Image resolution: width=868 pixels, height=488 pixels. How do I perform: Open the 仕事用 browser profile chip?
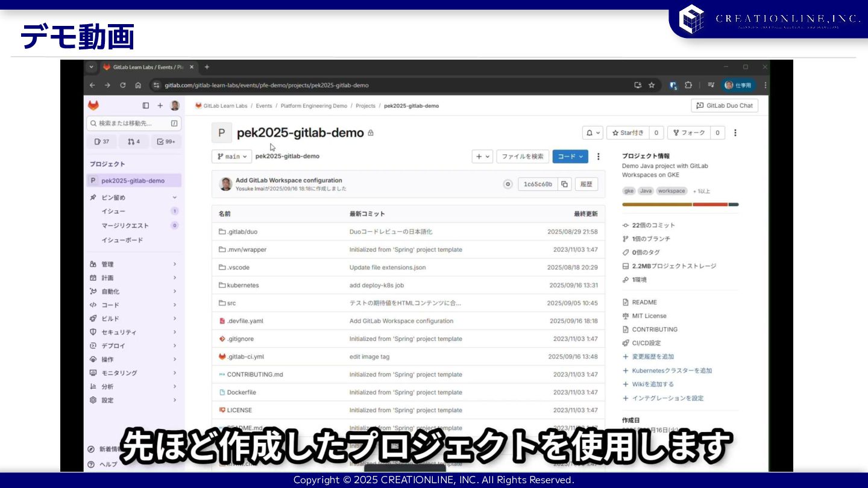click(x=739, y=85)
